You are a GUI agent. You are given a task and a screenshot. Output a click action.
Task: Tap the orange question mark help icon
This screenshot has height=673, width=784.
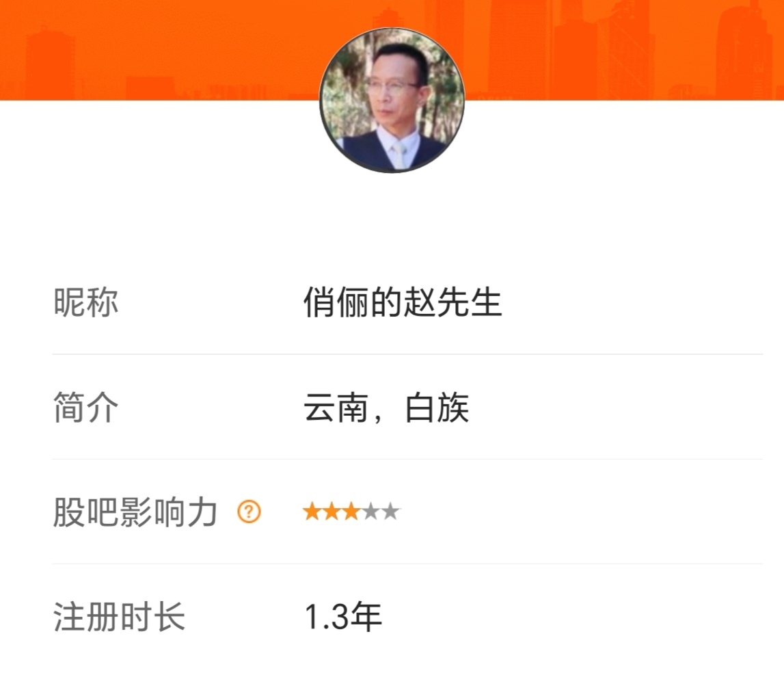(x=249, y=512)
